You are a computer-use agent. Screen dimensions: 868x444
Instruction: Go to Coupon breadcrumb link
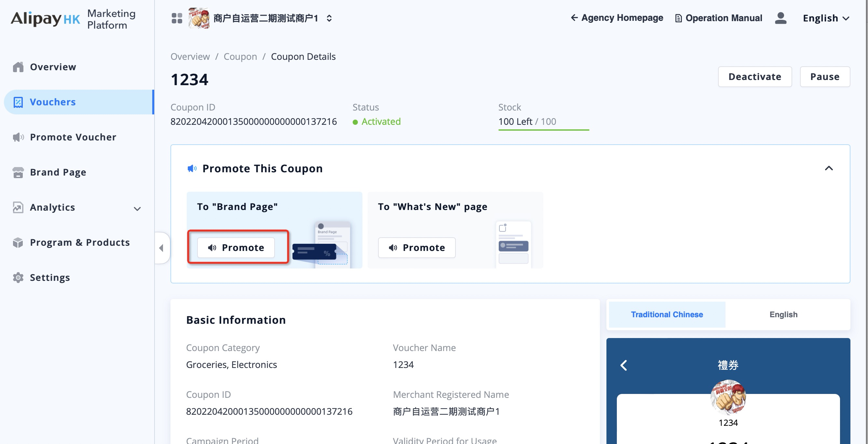pos(240,57)
